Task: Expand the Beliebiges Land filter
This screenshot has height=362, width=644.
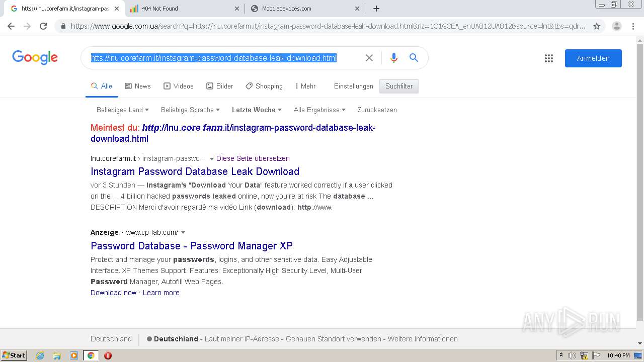Action: [x=123, y=110]
